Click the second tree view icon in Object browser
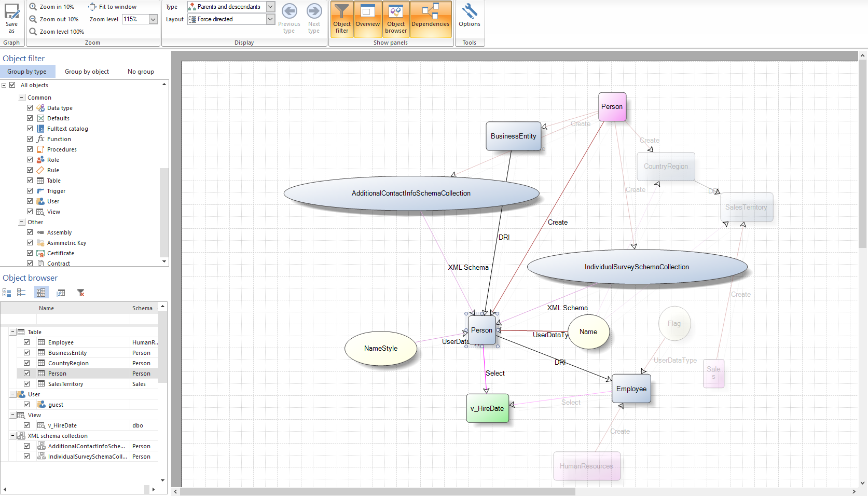This screenshot has height=497, width=868. pos(21,293)
